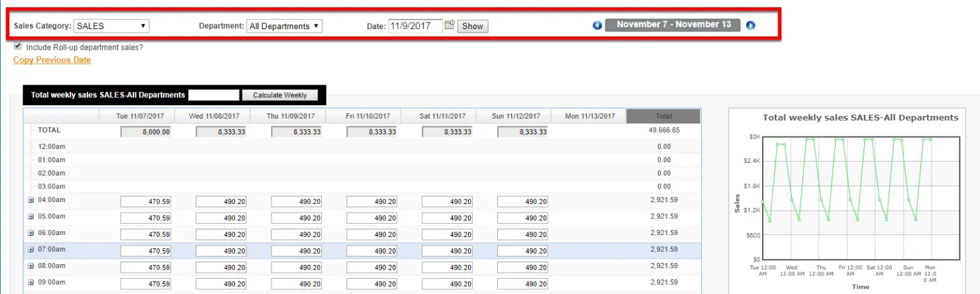Expand the 07:00am row
Viewport: 980px width, 294px height.
click(x=31, y=250)
